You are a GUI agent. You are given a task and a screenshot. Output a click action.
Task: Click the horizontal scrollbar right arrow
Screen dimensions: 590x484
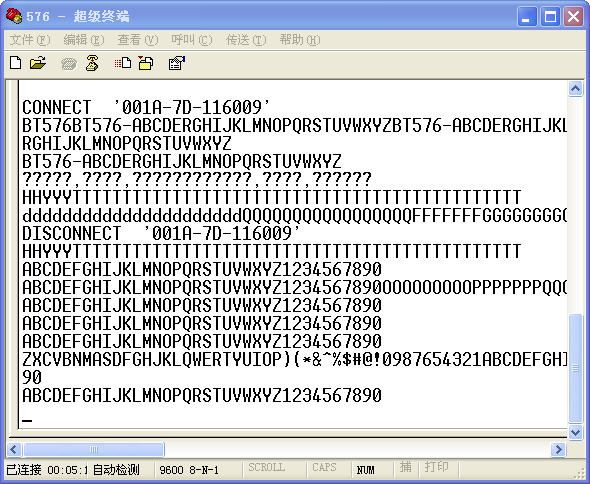(558, 449)
